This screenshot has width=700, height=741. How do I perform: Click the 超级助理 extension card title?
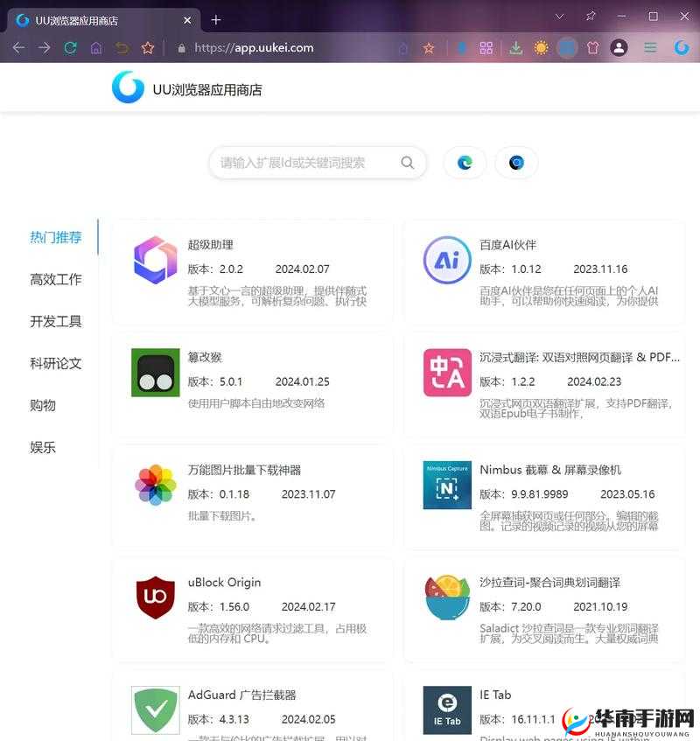pos(210,244)
